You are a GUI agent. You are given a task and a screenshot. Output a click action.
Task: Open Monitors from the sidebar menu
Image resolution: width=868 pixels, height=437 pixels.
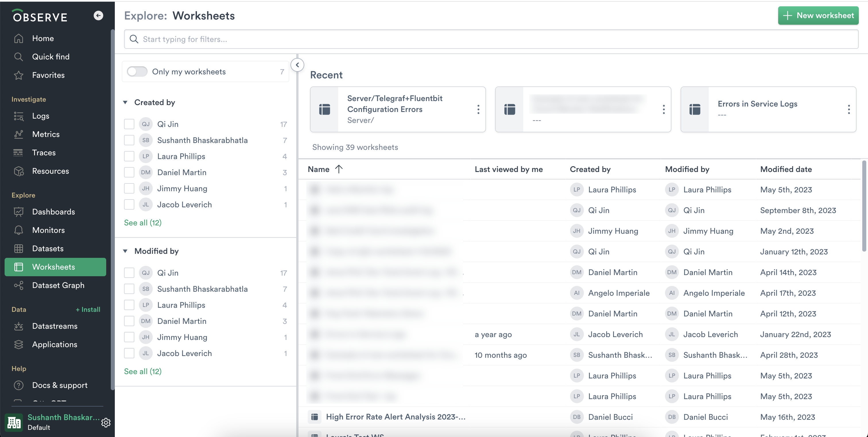click(x=48, y=230)
